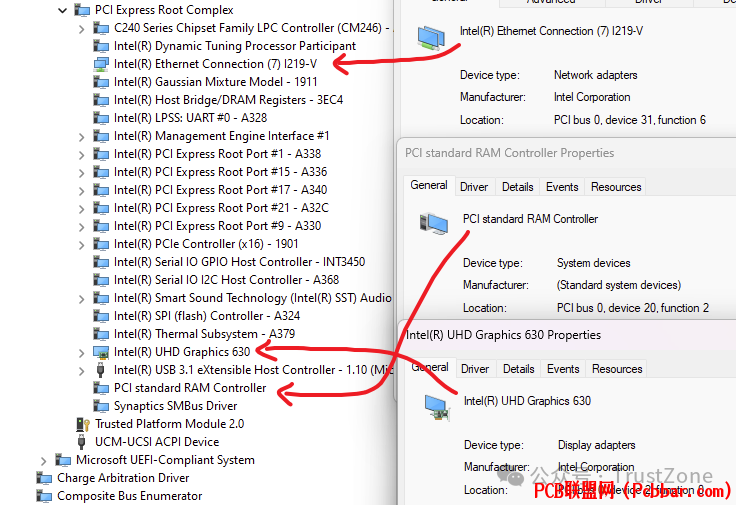The image size is (736, 505).
Task: Click the Serial IO GPIO Host Controller icon
Action: point(101,262)
